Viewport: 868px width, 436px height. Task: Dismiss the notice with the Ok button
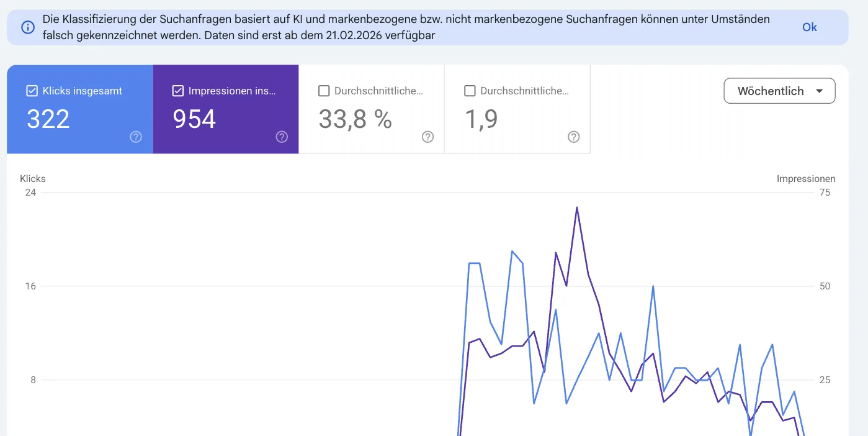coord(809,27)
